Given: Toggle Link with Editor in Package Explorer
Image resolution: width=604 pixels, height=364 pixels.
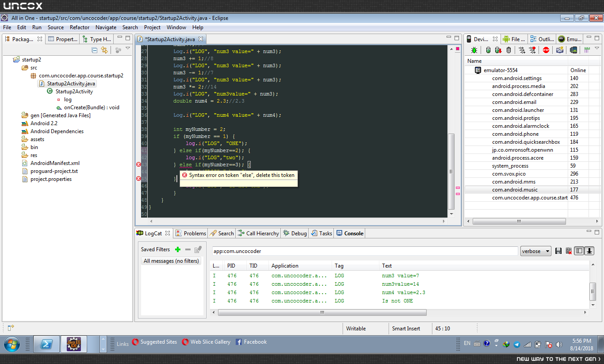Looking at the screenshot, I should (104, 50).
